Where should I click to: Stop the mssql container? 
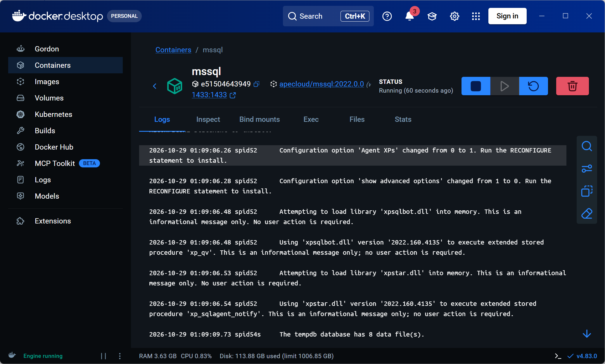tap(476, 86)
